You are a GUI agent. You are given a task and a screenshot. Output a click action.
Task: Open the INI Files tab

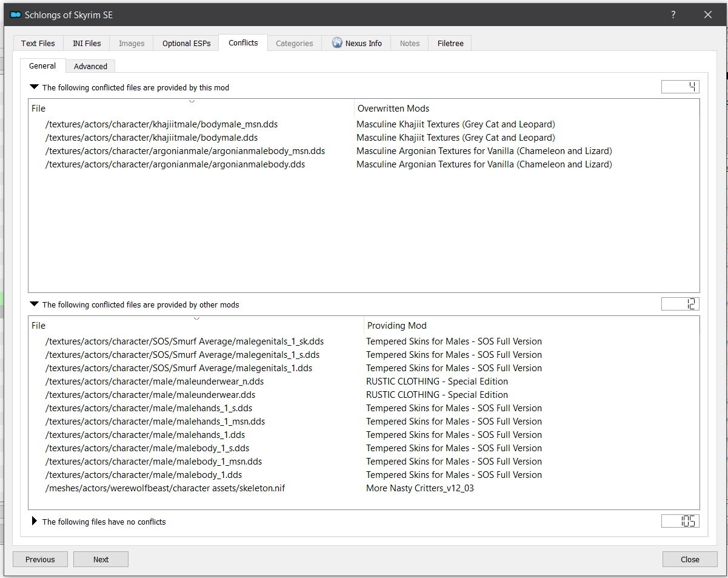87,43
